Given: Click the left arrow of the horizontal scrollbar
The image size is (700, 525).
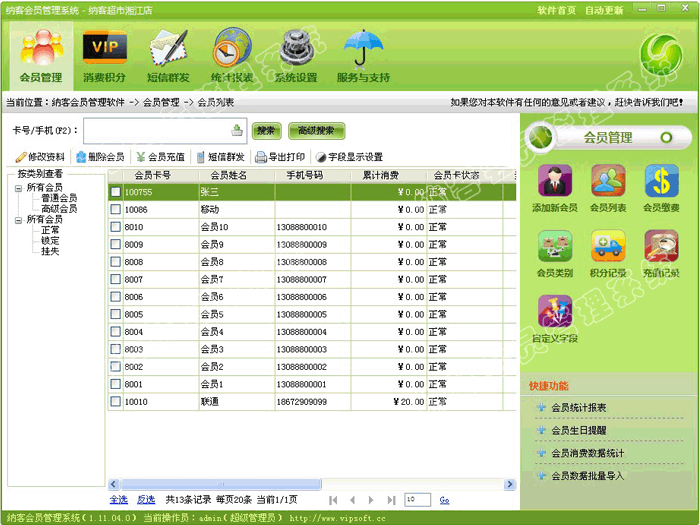Looking at the screenshot, I should 113,484.
